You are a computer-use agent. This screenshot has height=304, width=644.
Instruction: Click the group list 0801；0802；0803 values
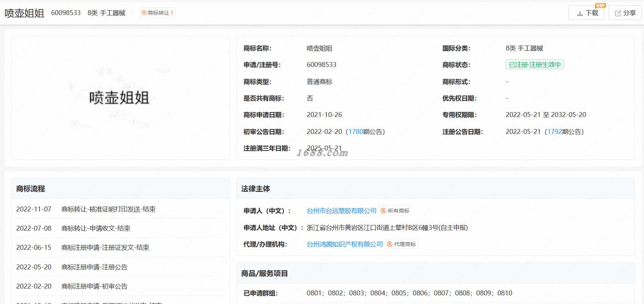(x=409, y=293)
